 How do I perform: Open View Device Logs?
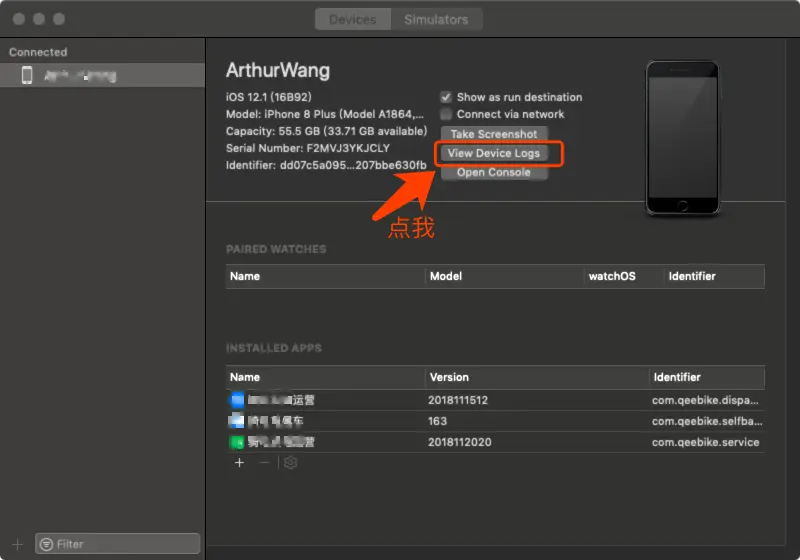(x=494, y=153)
